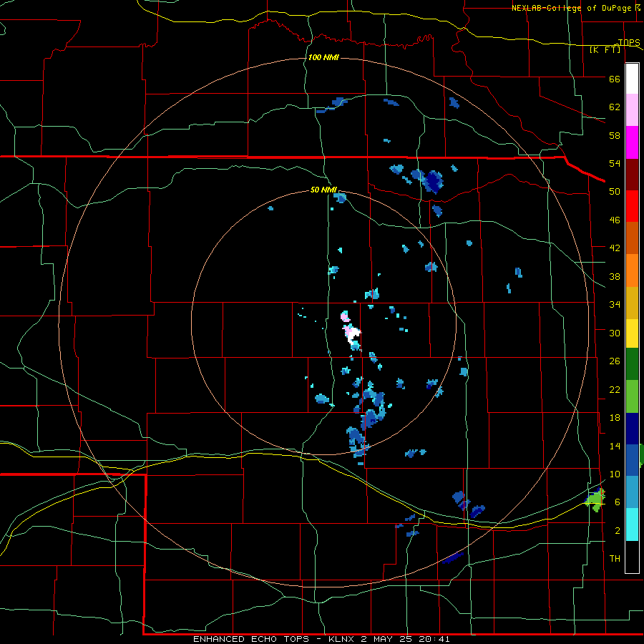Click the "50 NMI" range ring label

pyautogui.click(x=323, y=190)
